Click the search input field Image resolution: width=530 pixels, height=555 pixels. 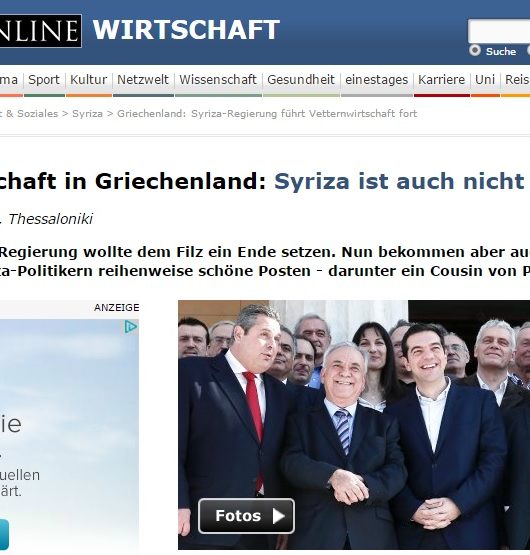(499, 31)
